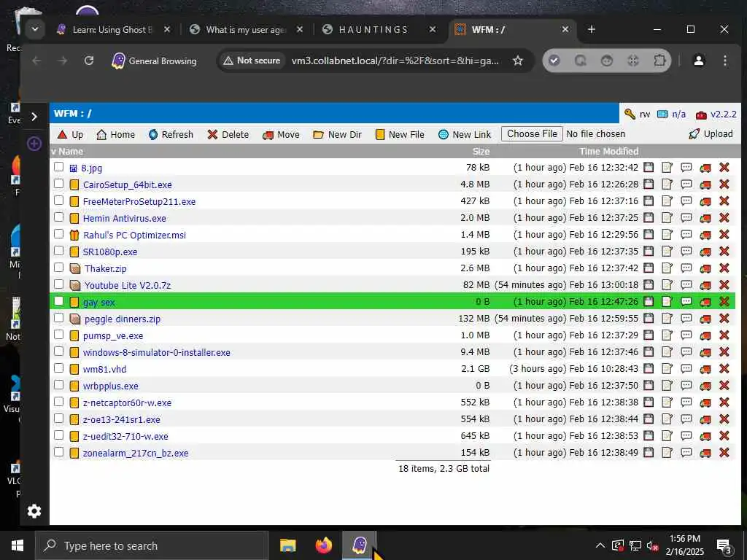Tick checkbox for CairoSetup_64bit.exe
The width and height of the screenshot is (747, 560).
pyautogui.click(x=58, y=183)
